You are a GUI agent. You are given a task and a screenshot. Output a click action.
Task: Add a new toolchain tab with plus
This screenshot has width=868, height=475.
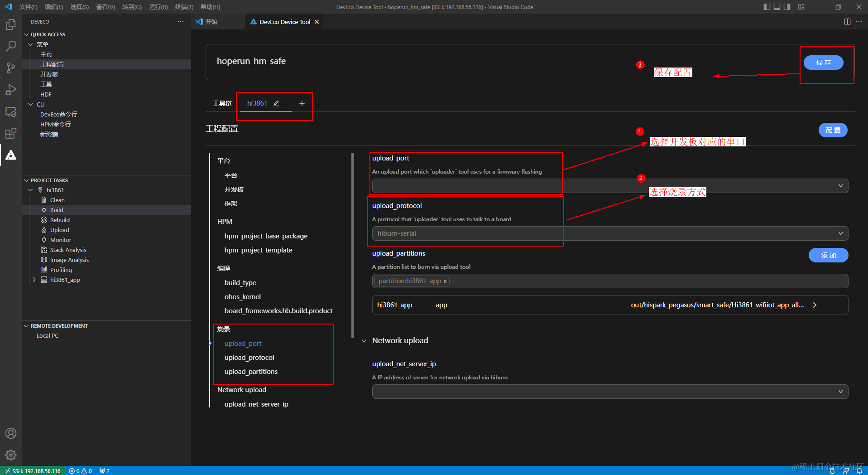pos(302,103)
